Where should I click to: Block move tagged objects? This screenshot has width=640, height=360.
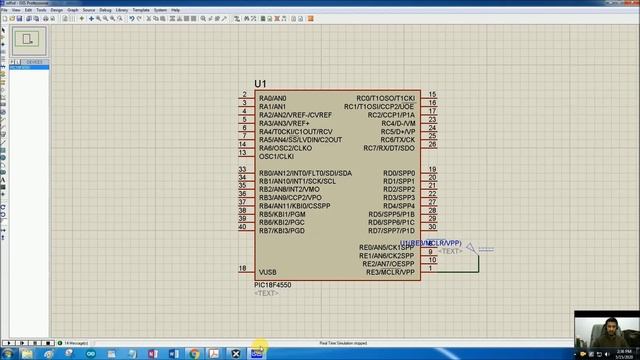(179, 19)
